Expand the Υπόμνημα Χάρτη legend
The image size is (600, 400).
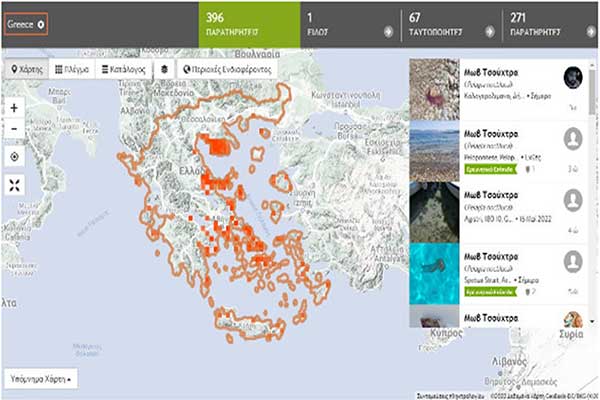pyautogui.click(x=40, y=380)
